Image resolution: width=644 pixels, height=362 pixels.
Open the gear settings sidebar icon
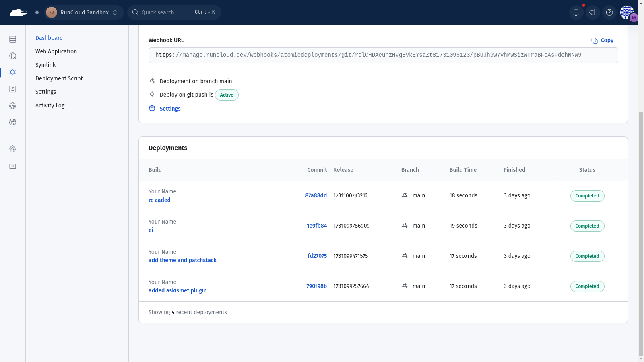[12, 149]
